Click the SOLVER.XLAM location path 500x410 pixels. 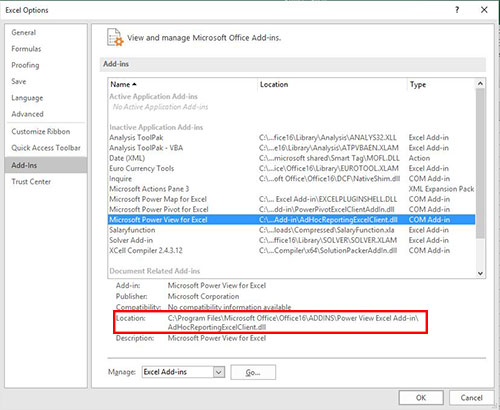pyautogui.click(x=328, y=240)
